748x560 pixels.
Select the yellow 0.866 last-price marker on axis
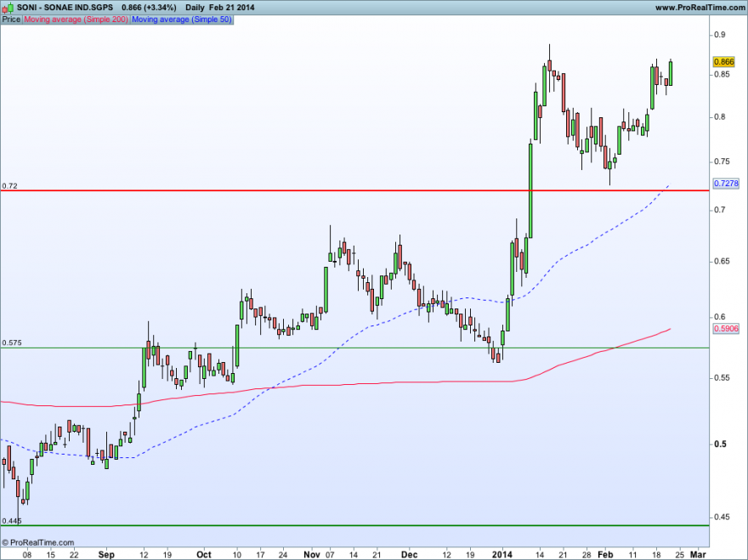click(x=722, y=62)
